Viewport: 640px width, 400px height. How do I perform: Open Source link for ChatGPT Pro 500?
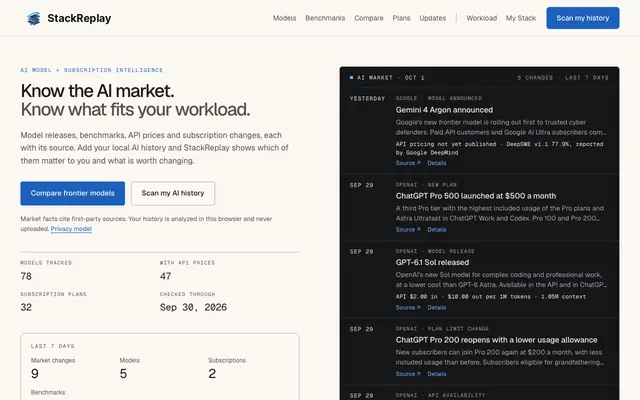coord(407,229)
